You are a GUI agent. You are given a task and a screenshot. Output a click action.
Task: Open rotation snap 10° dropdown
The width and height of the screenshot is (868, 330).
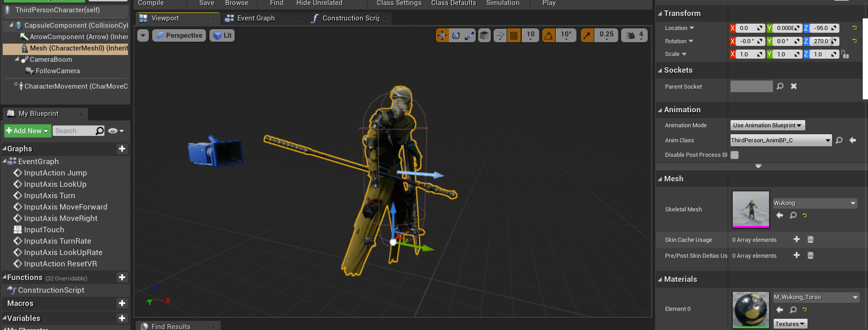[x=566, y=35]
